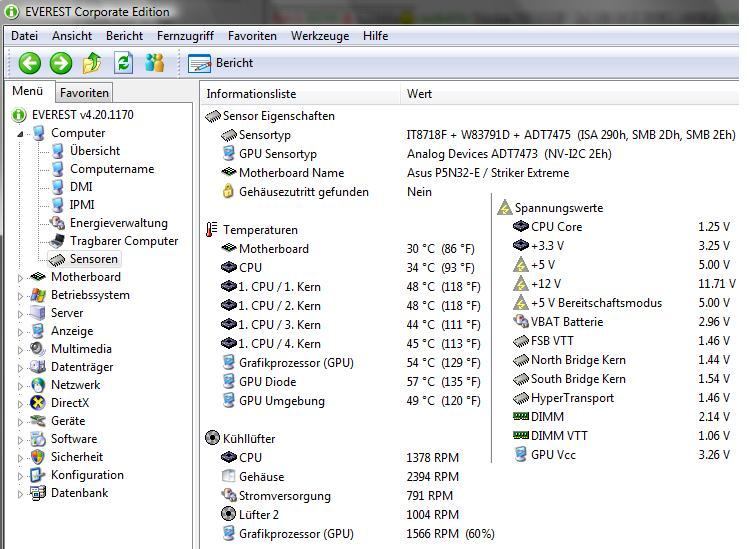Image resolution: width=749 pixels, height=549 pixels.
Task: Click the Temperaturen thermometer icon
Action: 212,230
